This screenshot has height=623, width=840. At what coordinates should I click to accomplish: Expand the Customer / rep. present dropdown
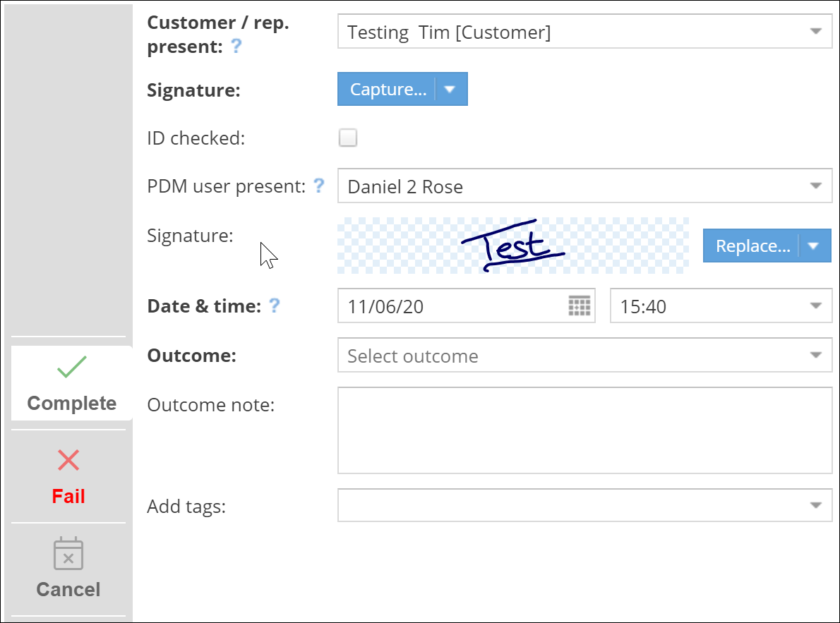815,32
